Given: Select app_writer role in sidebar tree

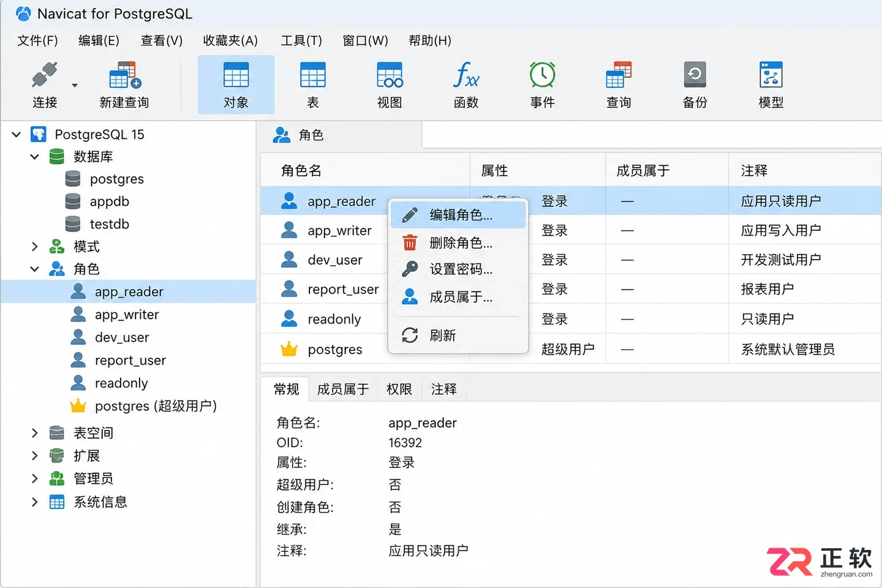Looking at the screenshot, I should (128, 315).
